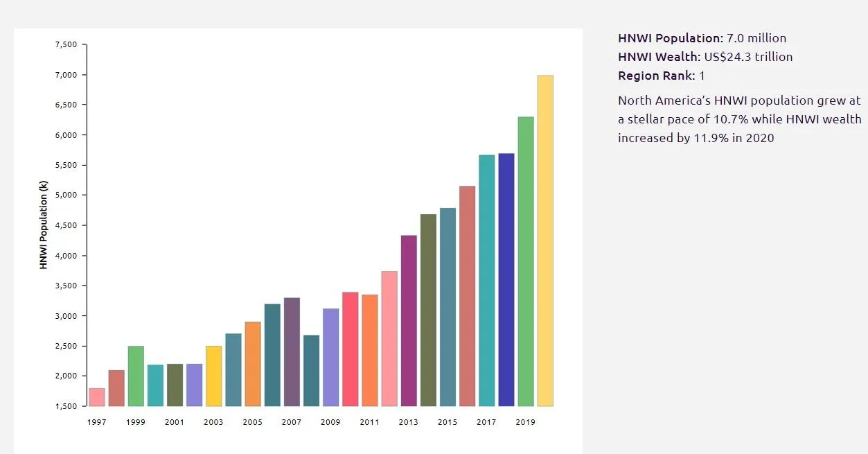This screenshot has width=868, height=454.
Task: Click the Region Rank: 1 line
Action: click(661, 76)
